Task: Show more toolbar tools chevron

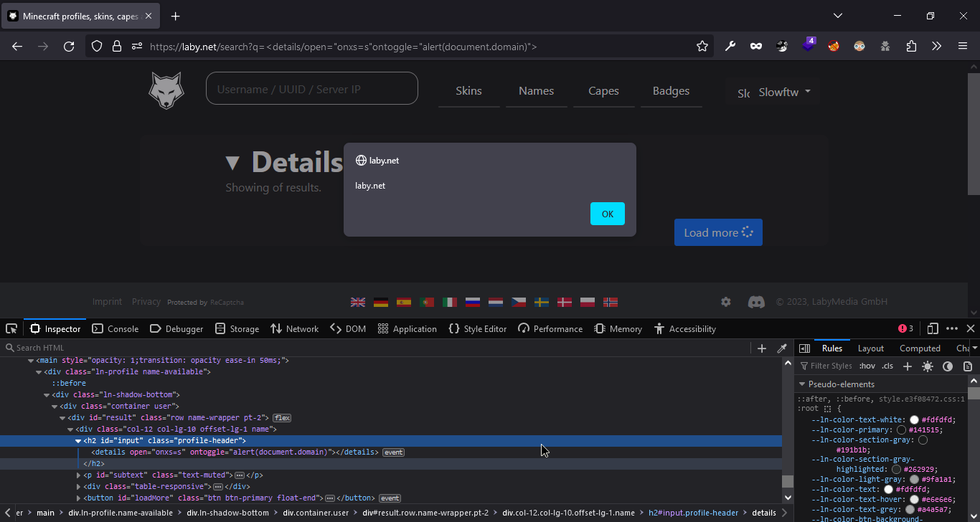Action: 936,46
